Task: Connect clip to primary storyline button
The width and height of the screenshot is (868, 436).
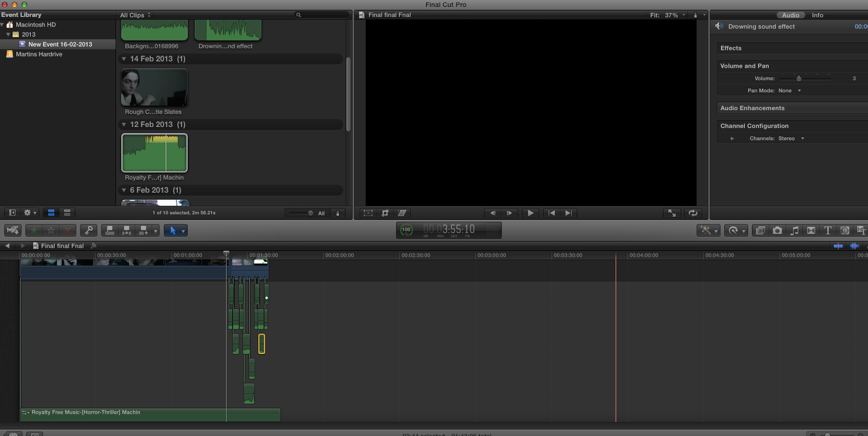Action: tap(110, 230)
